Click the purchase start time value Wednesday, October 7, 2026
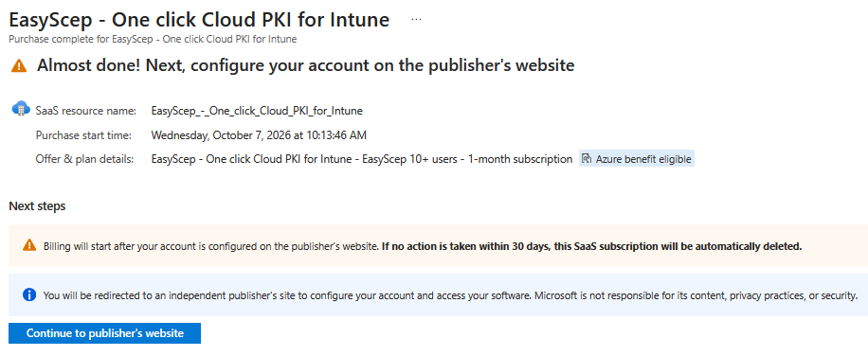 pos(259,134)
